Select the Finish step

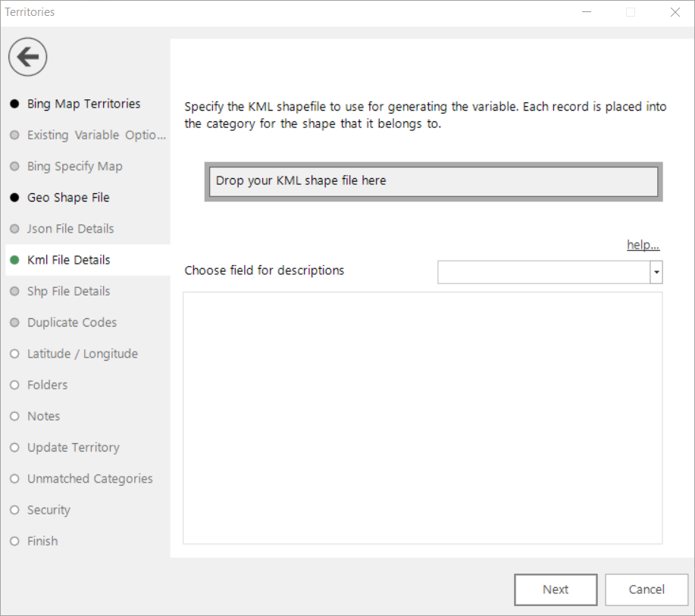[x=42, y=541]
